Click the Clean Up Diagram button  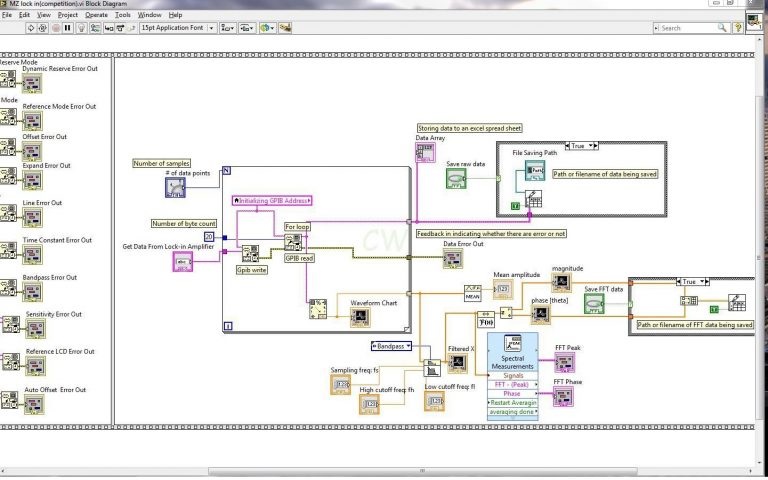[x=285, y=28]
